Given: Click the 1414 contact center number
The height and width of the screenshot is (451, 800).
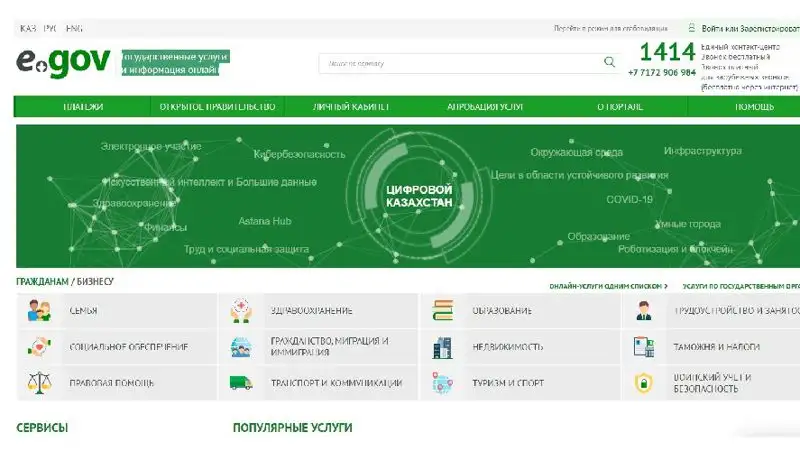Looking at the screenshot, I should [x=667, y=52].
